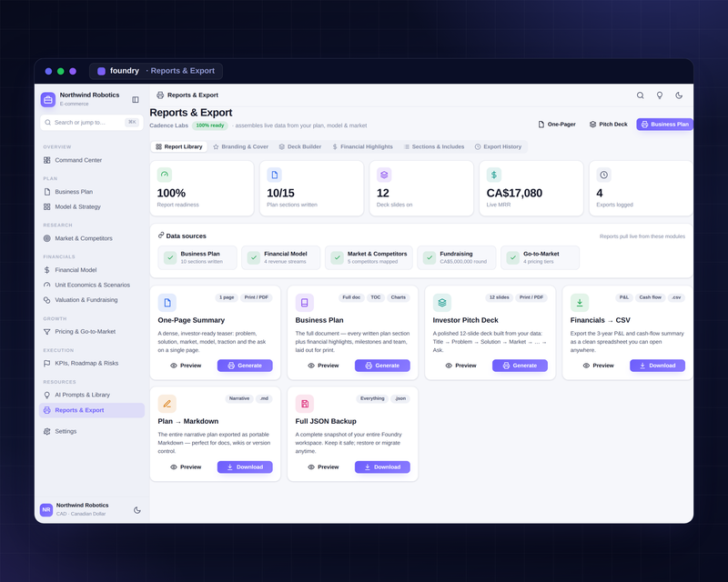
Task: Download the Full JSON Backup
Action: click(x=382, y=467)
